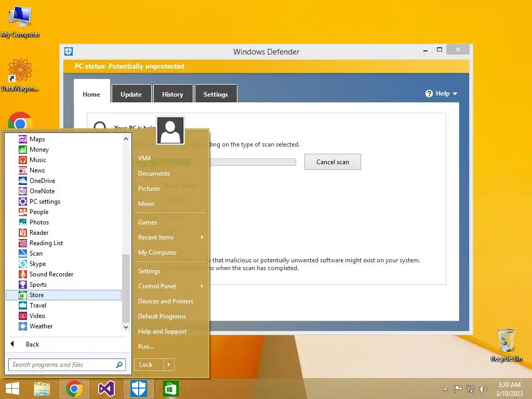The height and width of the screenshot is (399, 532).
Task: Open the Store icon on taskbar
Action: point(170,389)
